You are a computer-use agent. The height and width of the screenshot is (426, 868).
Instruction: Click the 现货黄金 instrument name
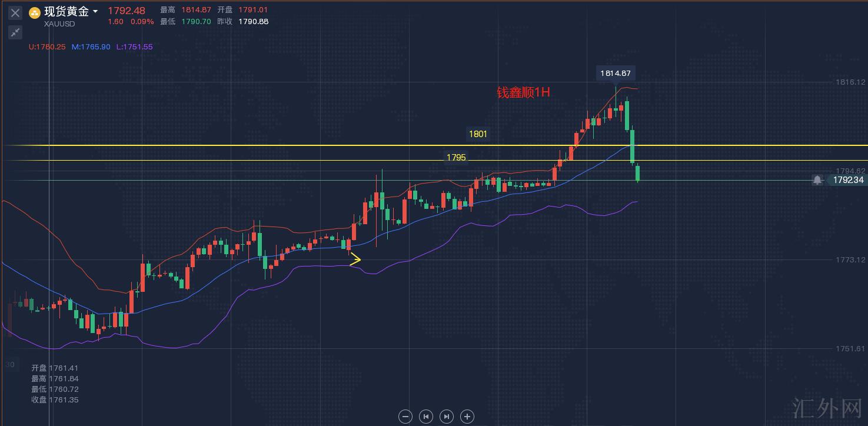pos(66,12)
